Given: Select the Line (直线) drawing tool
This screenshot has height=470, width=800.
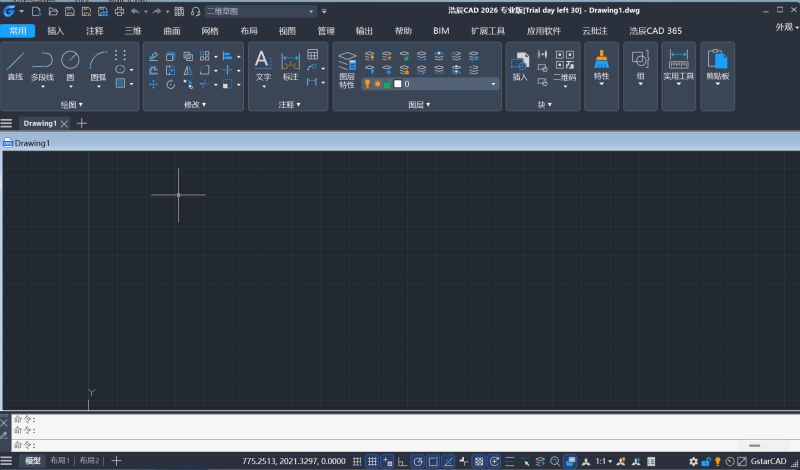Looking at the screenshot, I should (x=15, y=66).
